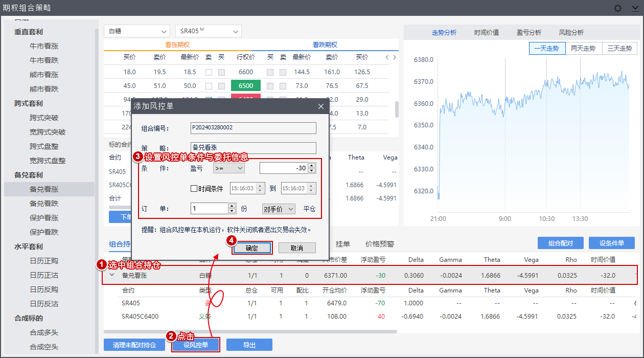Collapse the 备兑看涨 position row chevron
The width and height of the screenshot is (644, 358).
pyautogui.click(x=112, y=275)
